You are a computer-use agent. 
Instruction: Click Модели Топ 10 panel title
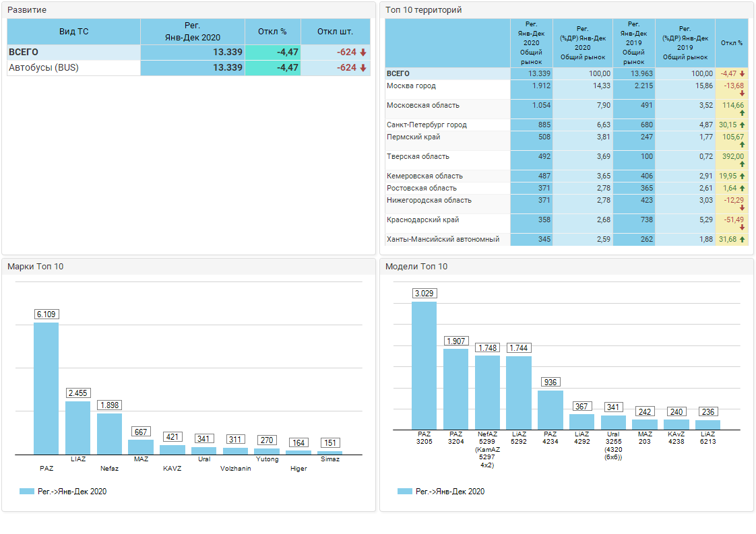(x=416, y=267)
